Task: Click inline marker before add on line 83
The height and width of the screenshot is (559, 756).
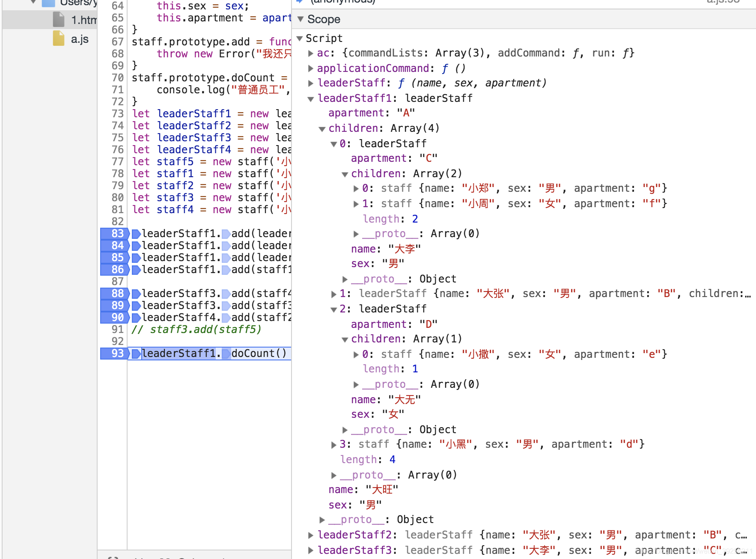Action: [226, 234]
